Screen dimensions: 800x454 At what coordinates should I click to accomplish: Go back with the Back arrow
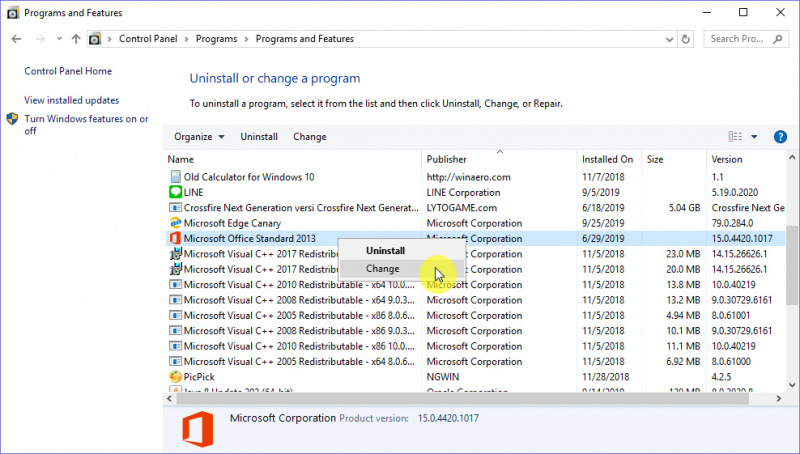(x=16, y=39)
